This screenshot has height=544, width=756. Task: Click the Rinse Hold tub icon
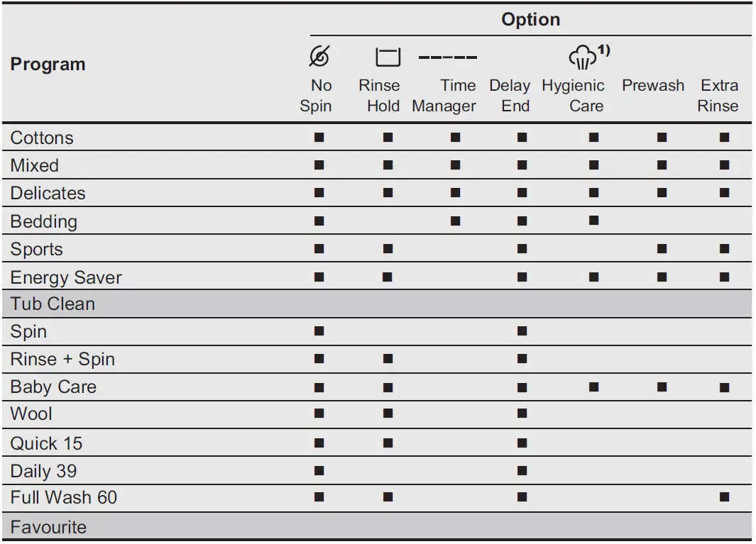point(388,57)
